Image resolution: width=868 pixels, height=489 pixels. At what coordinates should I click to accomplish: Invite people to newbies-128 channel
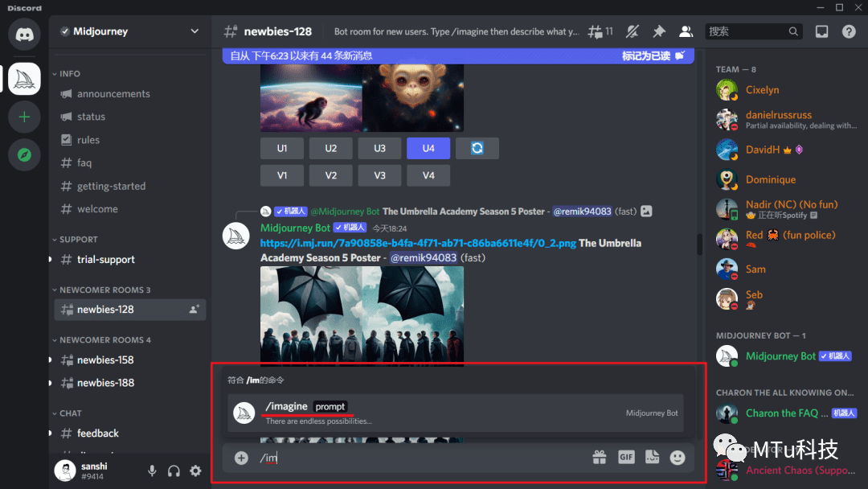(194, 310)
